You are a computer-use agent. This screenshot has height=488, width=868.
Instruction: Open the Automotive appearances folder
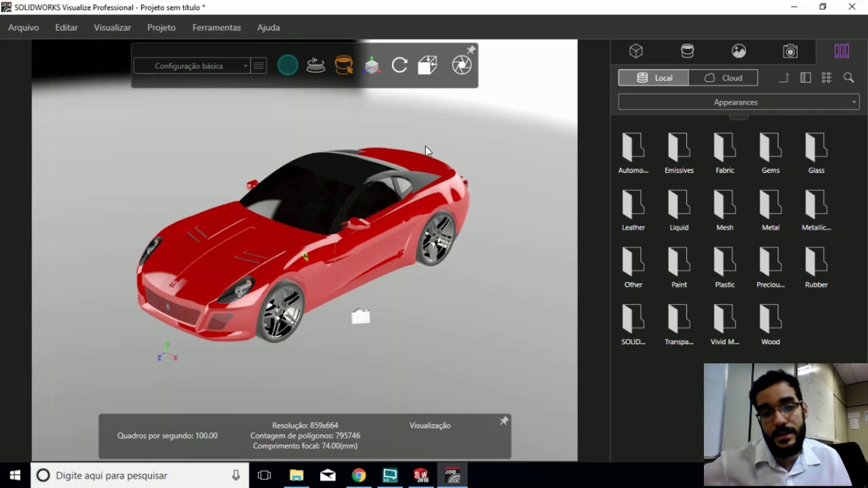[633, 153]
